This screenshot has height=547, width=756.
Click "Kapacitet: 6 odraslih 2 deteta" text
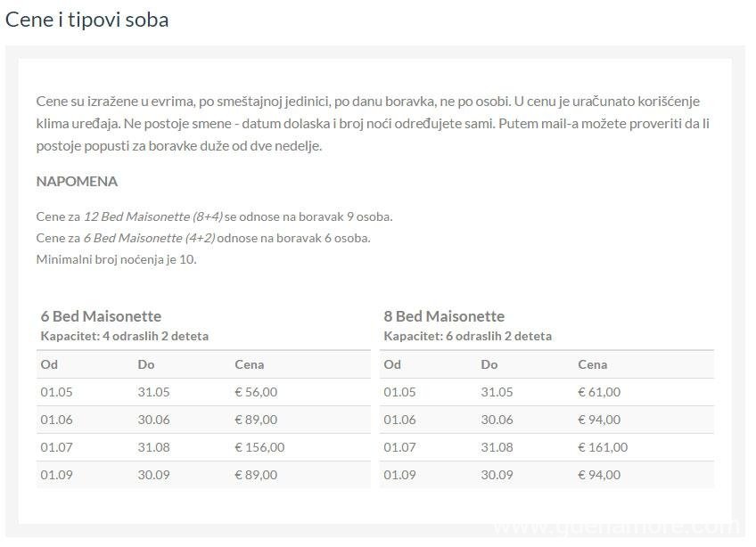click(468, 337)
